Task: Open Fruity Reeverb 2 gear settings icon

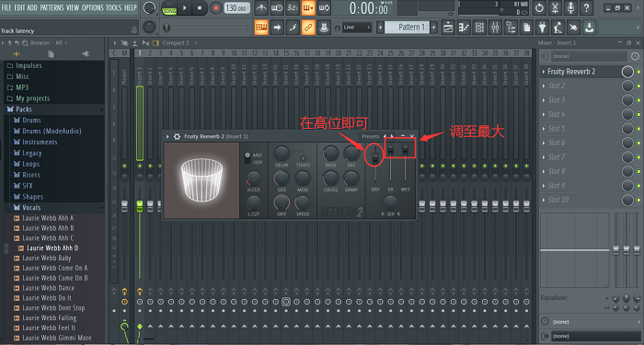Action: (177, 136)
